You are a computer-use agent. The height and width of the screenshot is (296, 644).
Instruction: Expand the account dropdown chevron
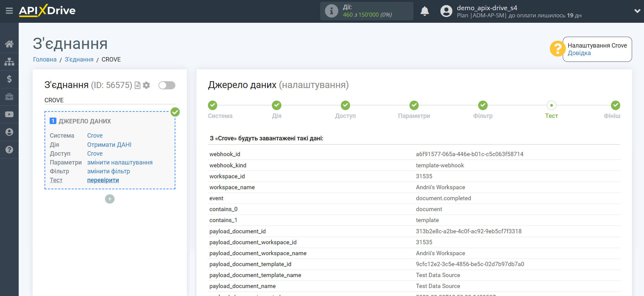pyautogui.click(x=637, y=11)
